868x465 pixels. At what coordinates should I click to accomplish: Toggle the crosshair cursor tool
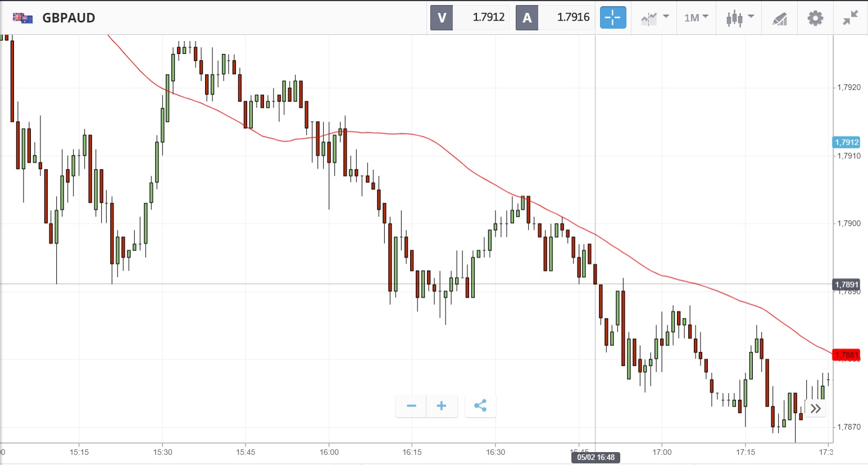(613, 17)
